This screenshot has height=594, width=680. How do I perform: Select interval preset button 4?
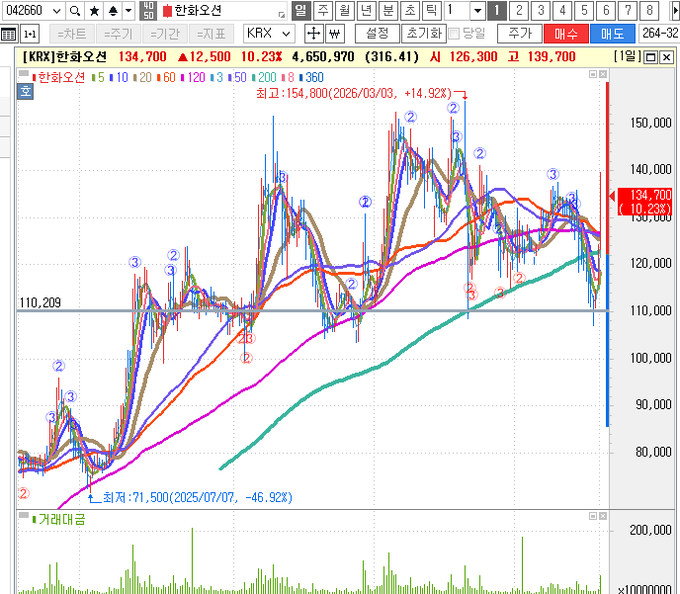coord(562,10)
